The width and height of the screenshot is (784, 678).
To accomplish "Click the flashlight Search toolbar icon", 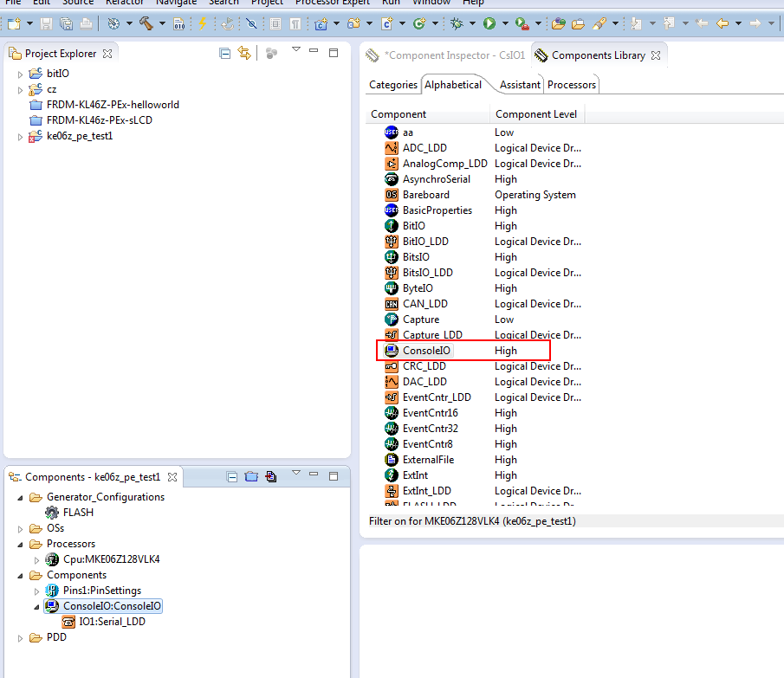I will point(599,23).
